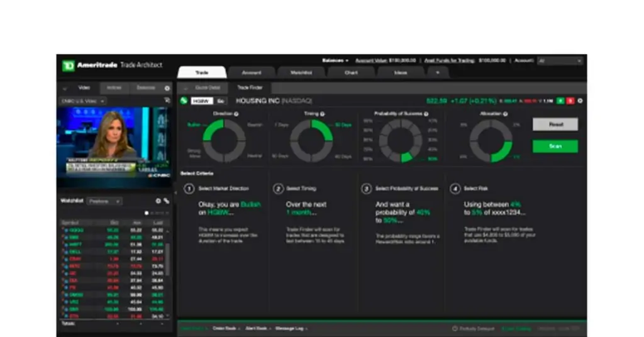644x337 pixels.
Task: Click step 2 circle for Select Timing
Action: point(278,189)
